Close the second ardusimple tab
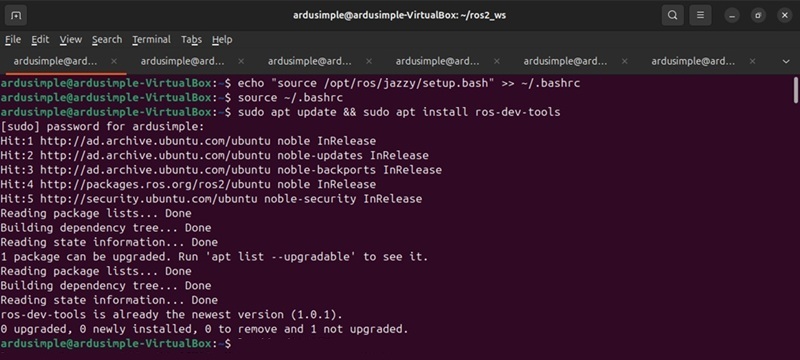The height and width of the screenshot is (360, 800). (241, 61)
